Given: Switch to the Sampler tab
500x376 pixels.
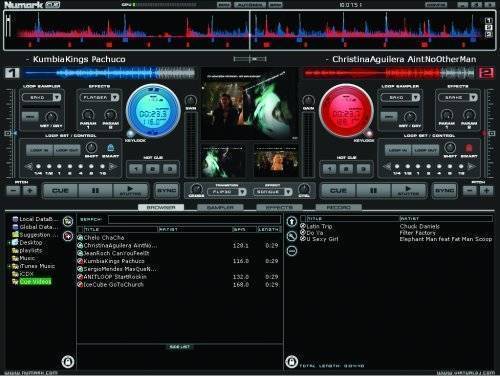Looking at the screenshot, I should click(220, 207).
